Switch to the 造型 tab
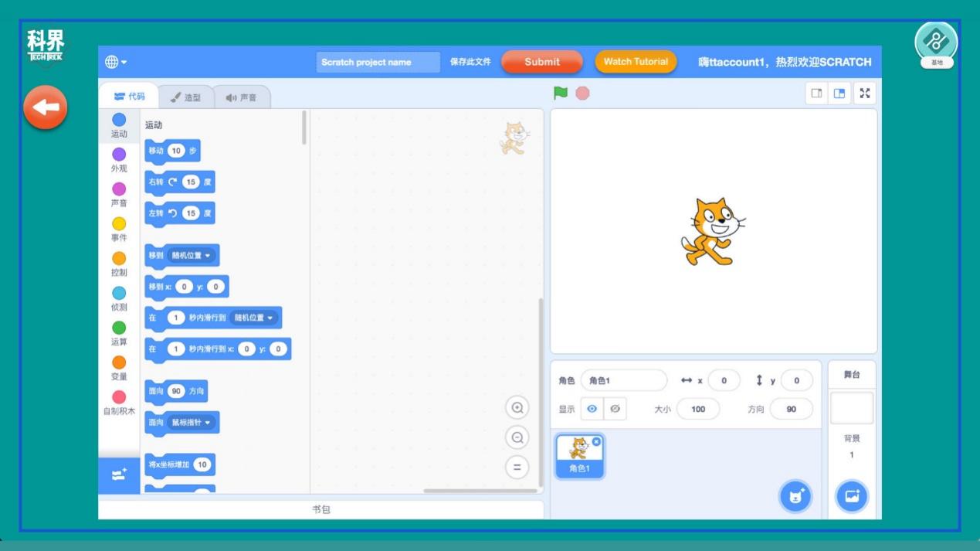Screen dimensions: 980x551 click(185, 97)
